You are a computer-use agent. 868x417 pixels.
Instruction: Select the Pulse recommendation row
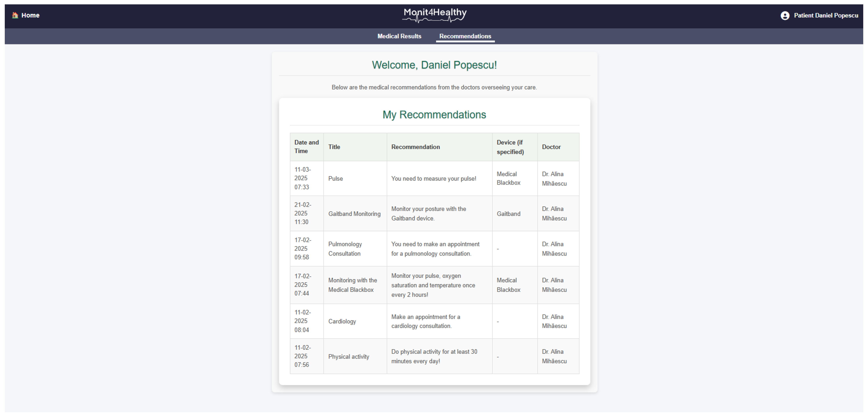coord(335,178)
